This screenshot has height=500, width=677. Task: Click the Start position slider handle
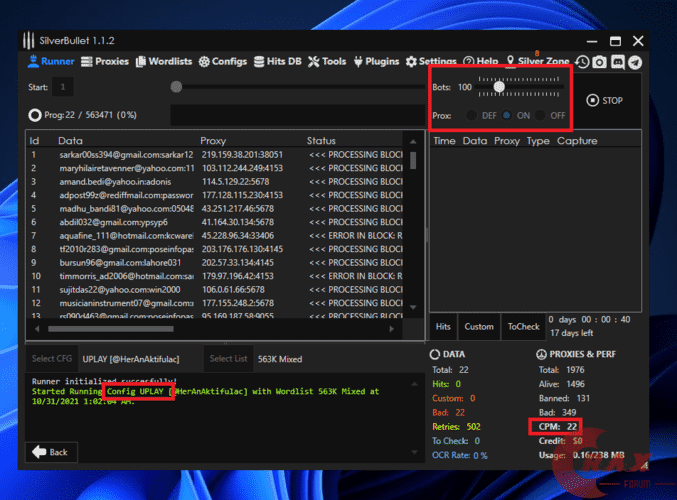click(x=176, y=87)
